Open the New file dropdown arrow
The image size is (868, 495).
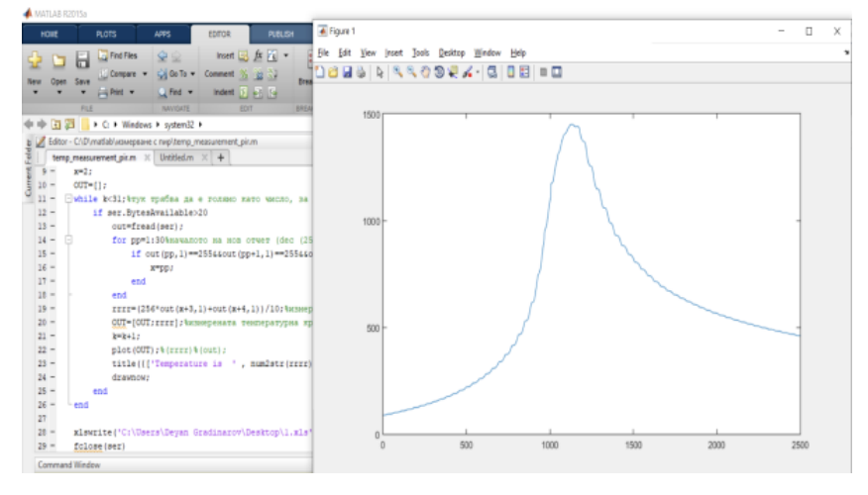pyautogui.click(x=34, y=94)
